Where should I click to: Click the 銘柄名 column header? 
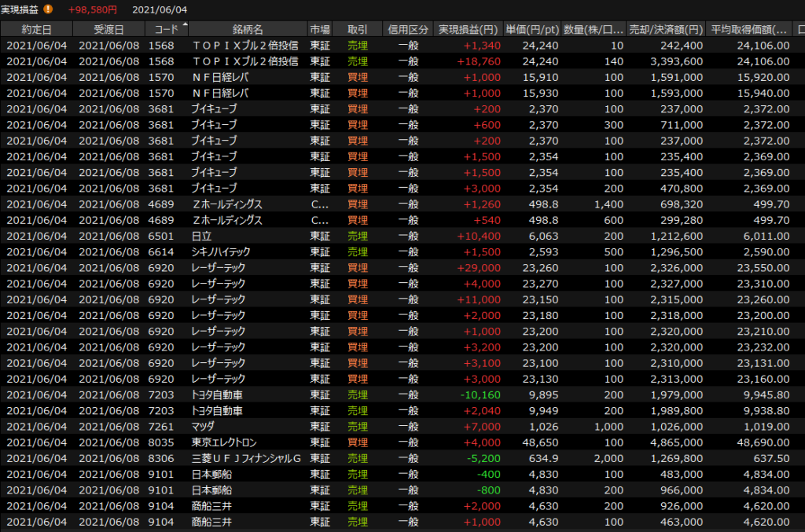coord(248,29)
